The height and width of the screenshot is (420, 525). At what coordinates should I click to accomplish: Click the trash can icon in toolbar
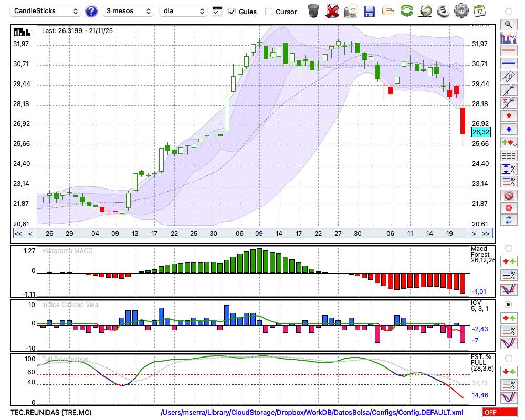(x=313, y=11)
